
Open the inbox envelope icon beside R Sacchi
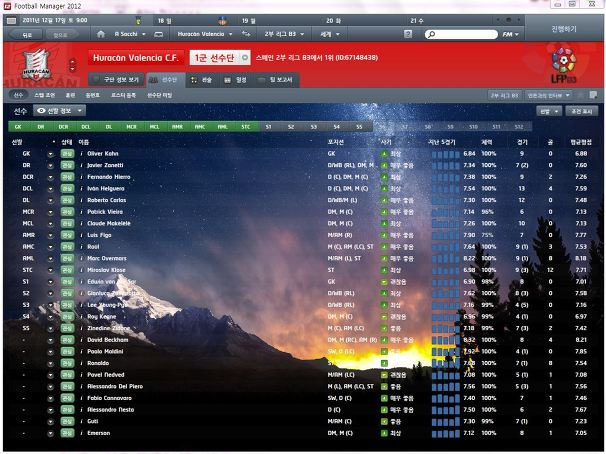pos(158,34)
